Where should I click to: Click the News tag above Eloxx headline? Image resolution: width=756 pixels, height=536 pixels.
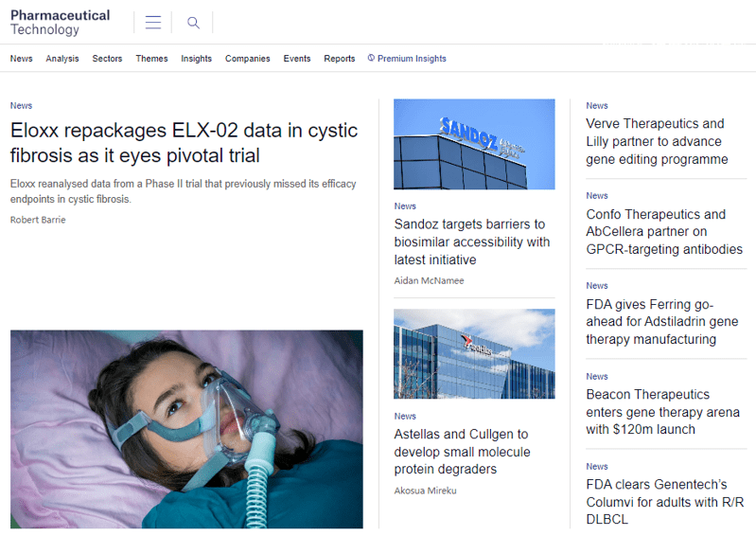click(x=21, y=106)
